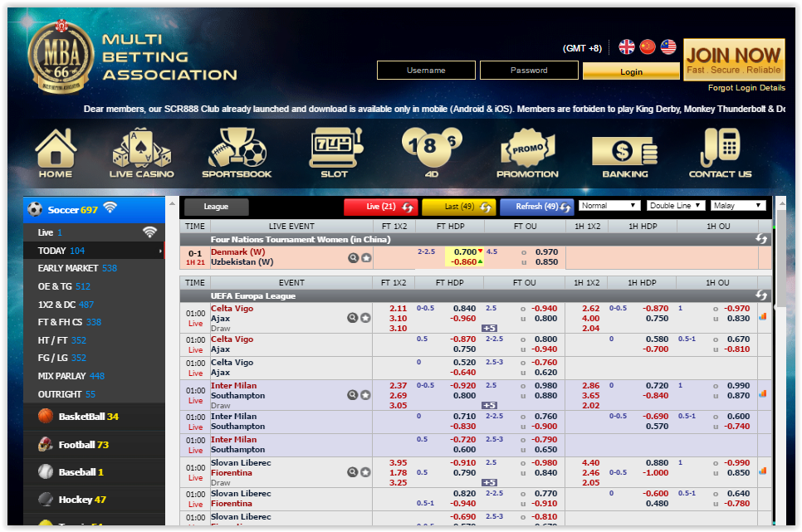Select 2.11 FT 1X2 odds for Celta Vigo
Screen dimensions: 802x532
coord(398,309)
